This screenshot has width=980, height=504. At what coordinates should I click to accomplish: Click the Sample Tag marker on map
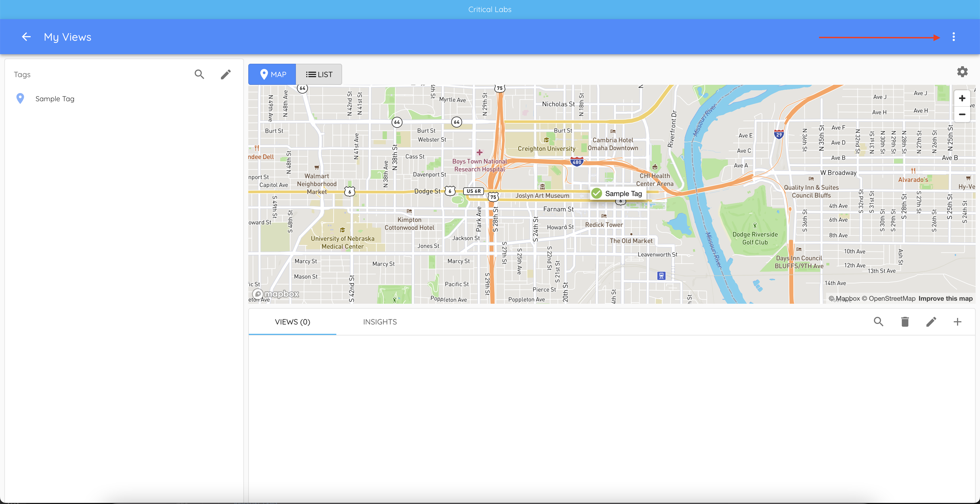[618, 193]
